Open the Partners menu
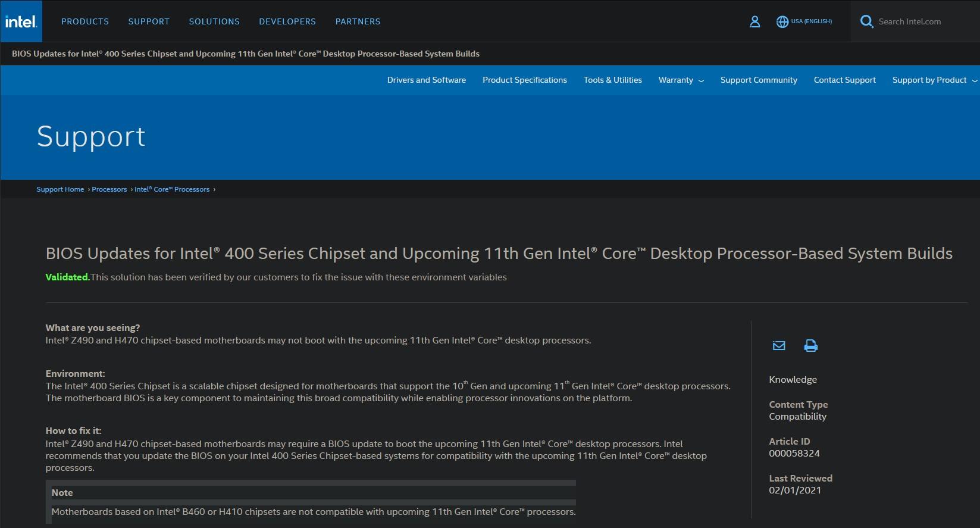Screen dimensions: 980x528 [358, 21]
